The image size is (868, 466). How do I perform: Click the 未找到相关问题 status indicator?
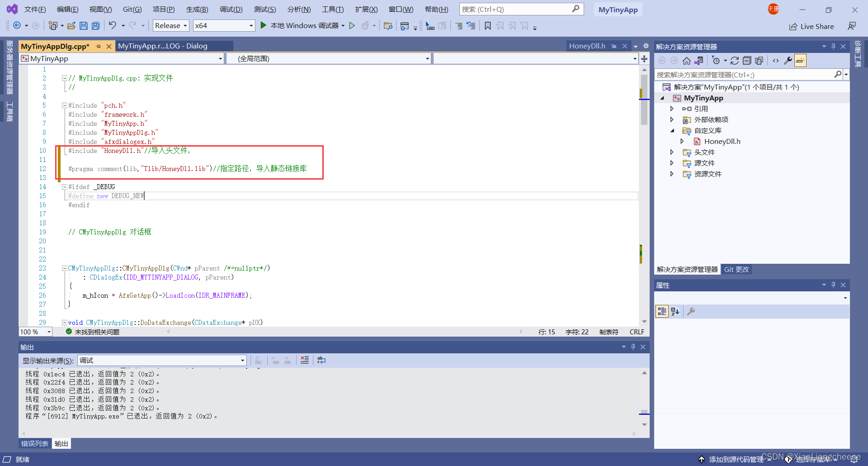point(93,332)
